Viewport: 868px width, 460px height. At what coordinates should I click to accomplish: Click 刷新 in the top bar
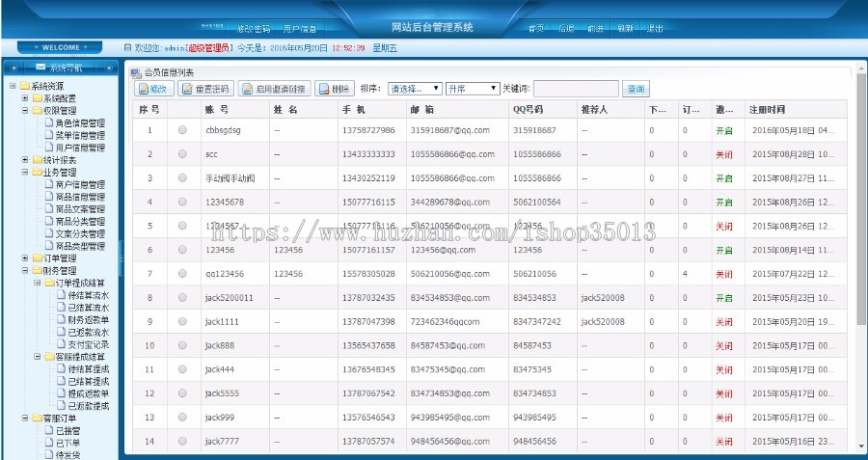click(x=625, y=28)
